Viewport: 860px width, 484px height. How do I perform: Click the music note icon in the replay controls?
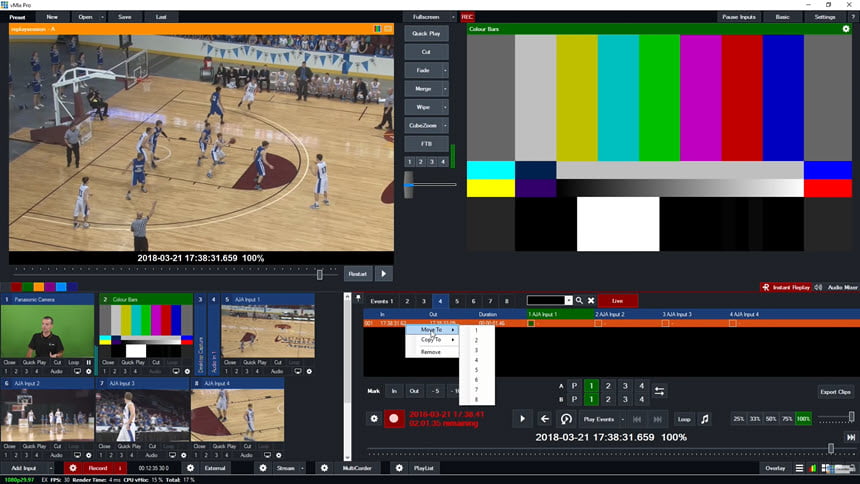point(705,419)
